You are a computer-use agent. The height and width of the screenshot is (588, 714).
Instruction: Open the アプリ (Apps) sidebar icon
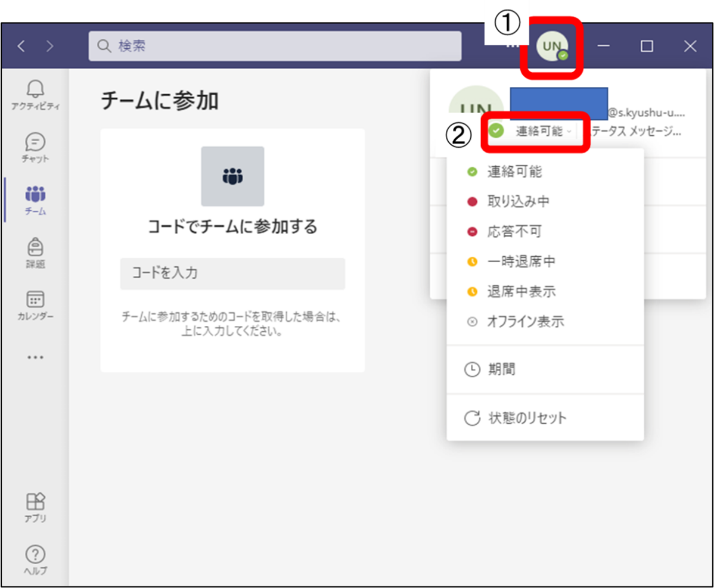tap(35, 506)
